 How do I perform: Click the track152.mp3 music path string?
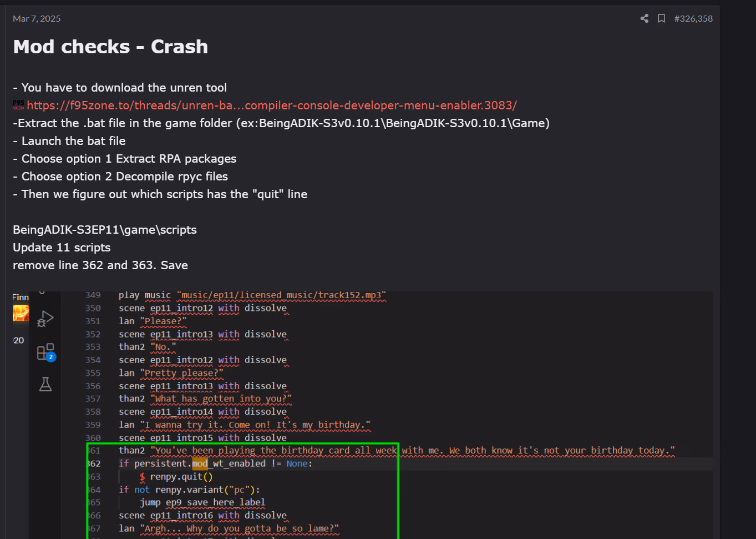pyautogui.click(x=281, y=295)
